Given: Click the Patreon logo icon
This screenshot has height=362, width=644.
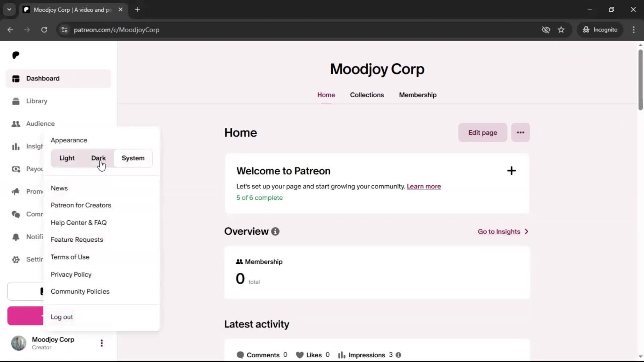Looking at the screenshot, I should tap(16, 55).
